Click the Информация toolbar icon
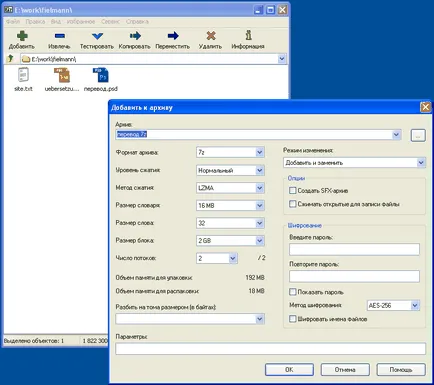This screenshot has width=434, height=385. click(248, 35)
